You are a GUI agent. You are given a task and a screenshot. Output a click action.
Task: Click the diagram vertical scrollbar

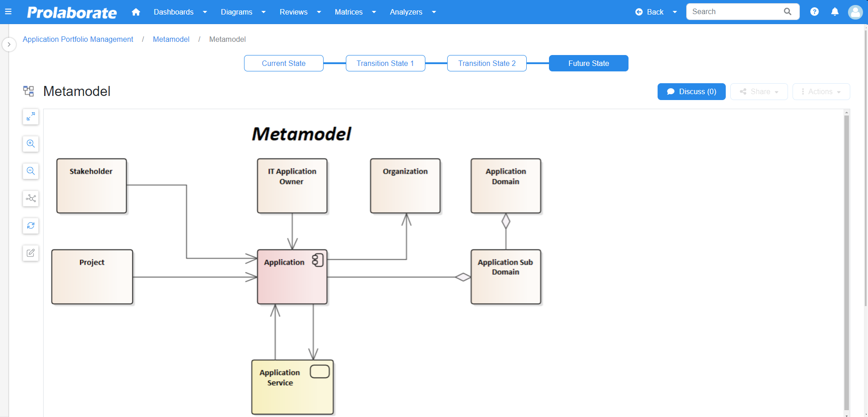coord(847,262)
